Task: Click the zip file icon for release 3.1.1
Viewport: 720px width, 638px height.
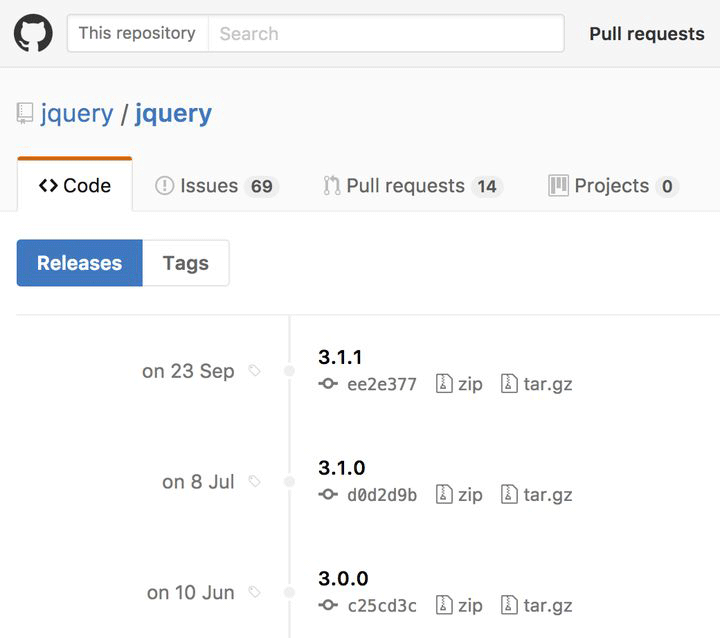Action: coord(444,384)
